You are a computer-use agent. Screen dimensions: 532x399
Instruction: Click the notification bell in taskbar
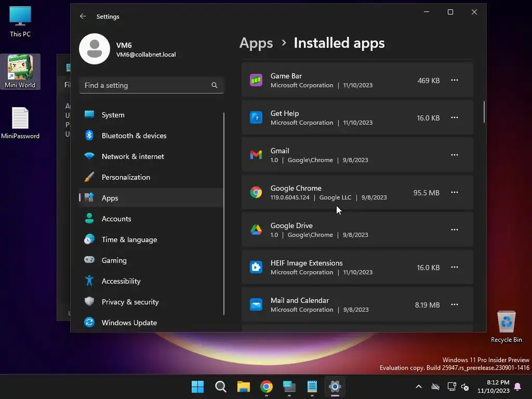pos(518,387)
